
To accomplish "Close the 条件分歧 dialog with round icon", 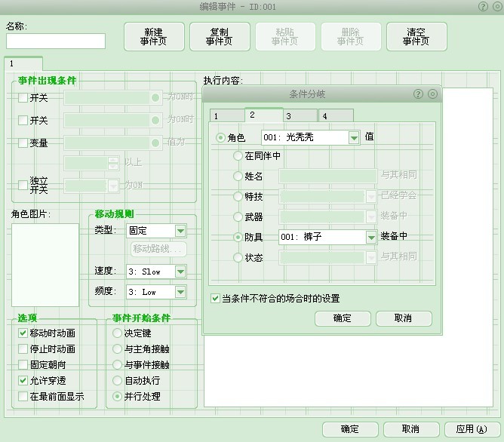I will 432,94.
